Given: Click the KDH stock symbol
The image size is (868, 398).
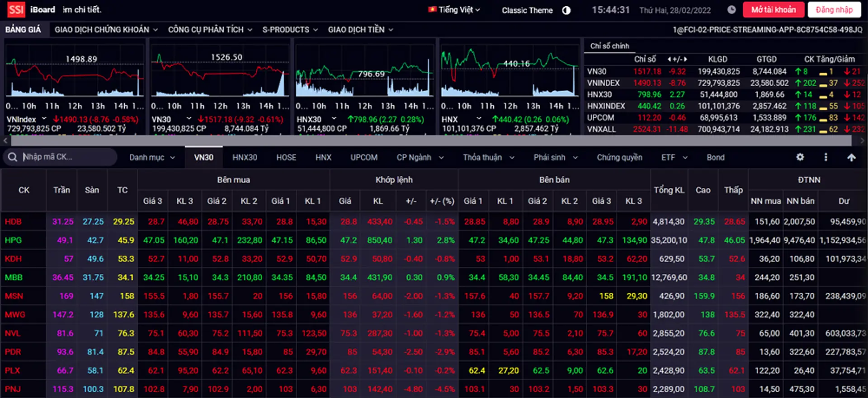Looking at the screenshot, I should coord(13,259).
